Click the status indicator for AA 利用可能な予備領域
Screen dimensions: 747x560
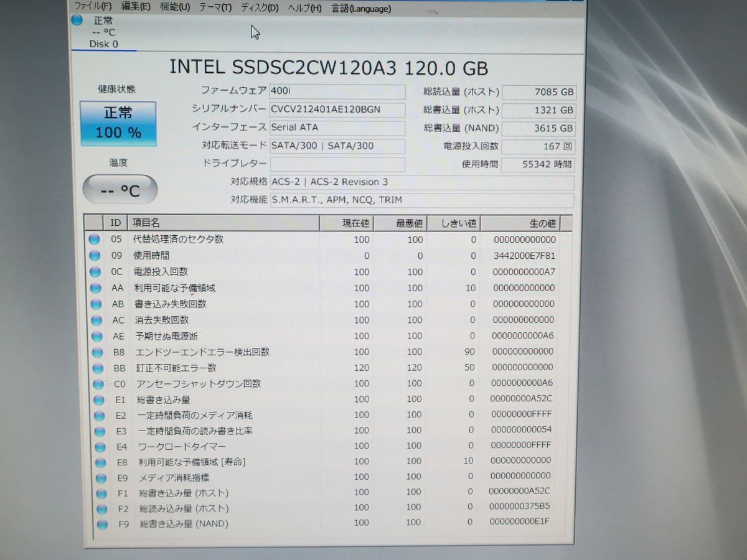tap(95, 287)
